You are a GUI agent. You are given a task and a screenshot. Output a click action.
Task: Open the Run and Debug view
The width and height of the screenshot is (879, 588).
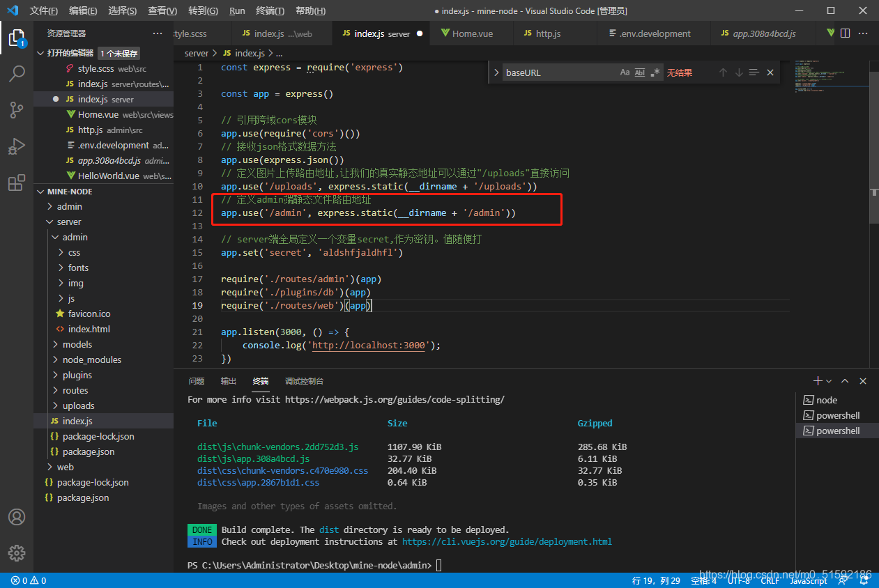click(17, 146)
